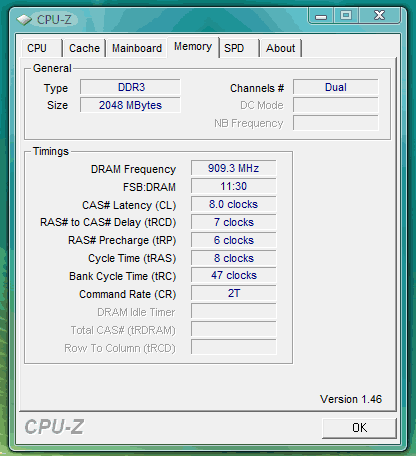Show the About tab
The height and width of the screenshot is (456, 416).
tap(281, 48)
